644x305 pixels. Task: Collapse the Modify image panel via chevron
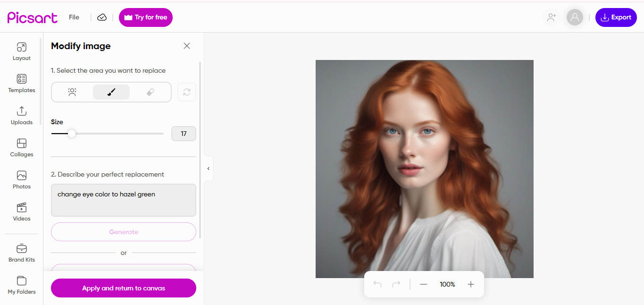point(208,169)
